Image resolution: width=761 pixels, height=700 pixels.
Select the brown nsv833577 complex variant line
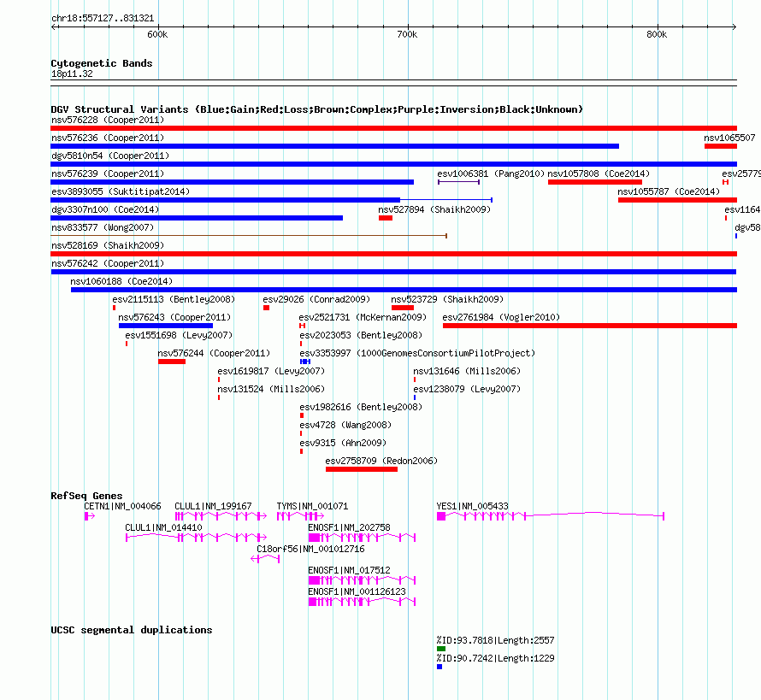click(249, 236)
